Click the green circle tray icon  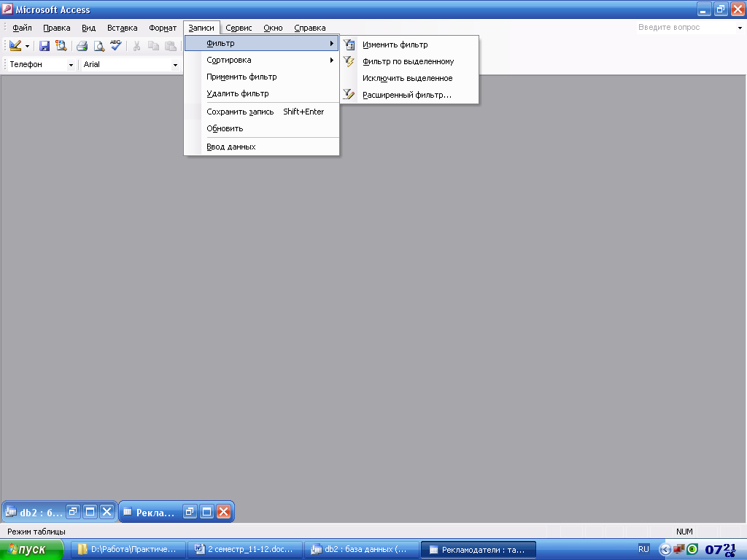point(693,549)
